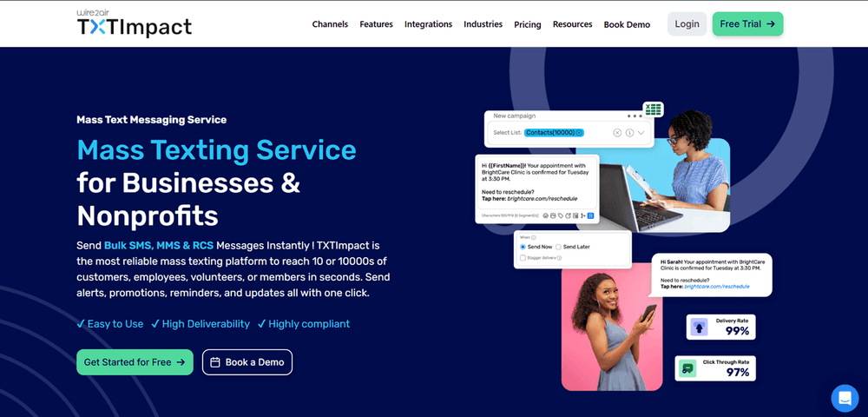Expand the Select List dropdown chevron
Image resolution: width=868 pixels, height=417 pixels.
point(641,133)
